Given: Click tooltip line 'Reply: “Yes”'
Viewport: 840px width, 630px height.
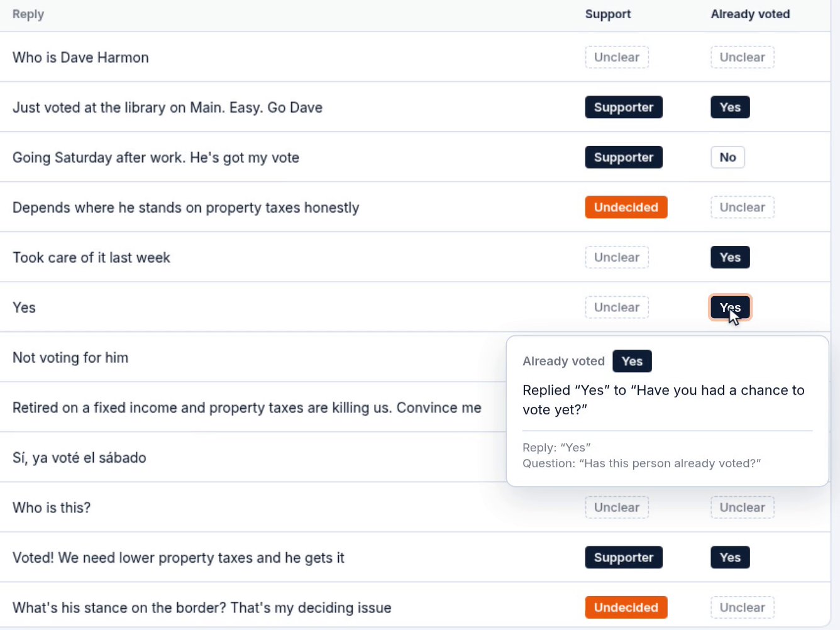Looking at the screenshot, I should 556,448.
